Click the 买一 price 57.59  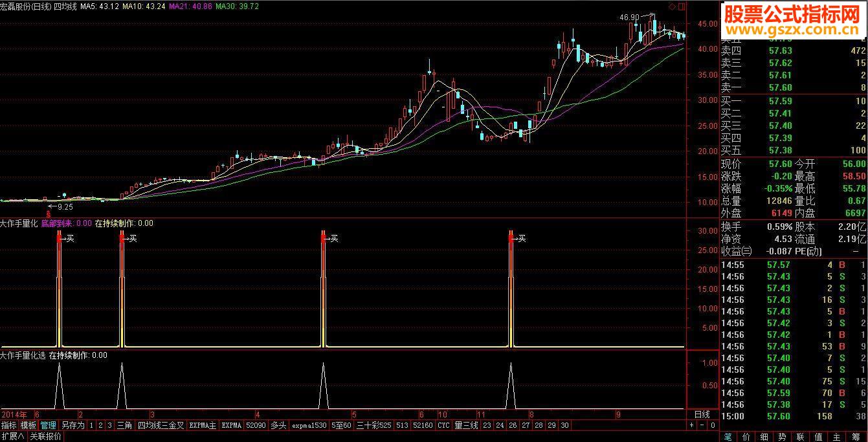(780, 101)
